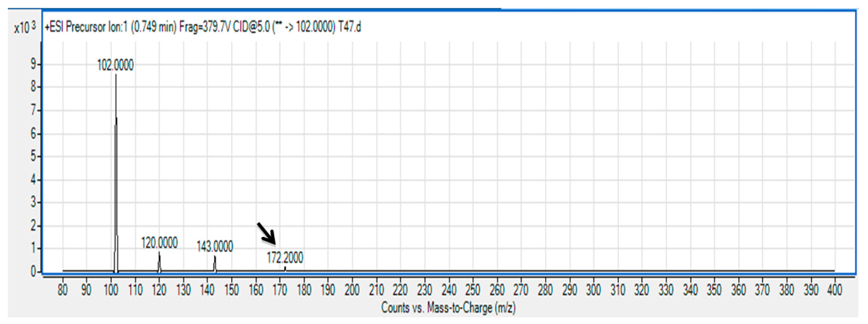
Task: Click the spectrum title starting with +ESI Precursor Ion
Action: tap(202, 27)
